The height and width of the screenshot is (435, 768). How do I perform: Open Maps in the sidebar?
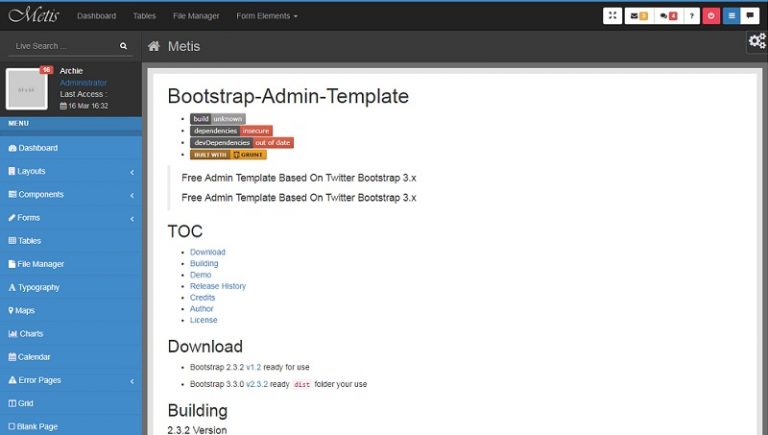(x=71, y=311)
